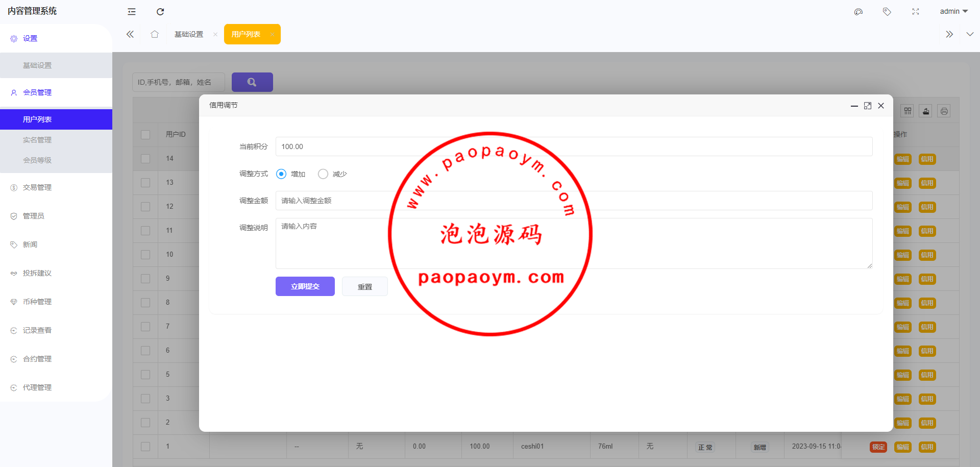The image size is (980, 467).
Task: Click 信用 button in user 1 row
Action: click(x=927, y=447)
